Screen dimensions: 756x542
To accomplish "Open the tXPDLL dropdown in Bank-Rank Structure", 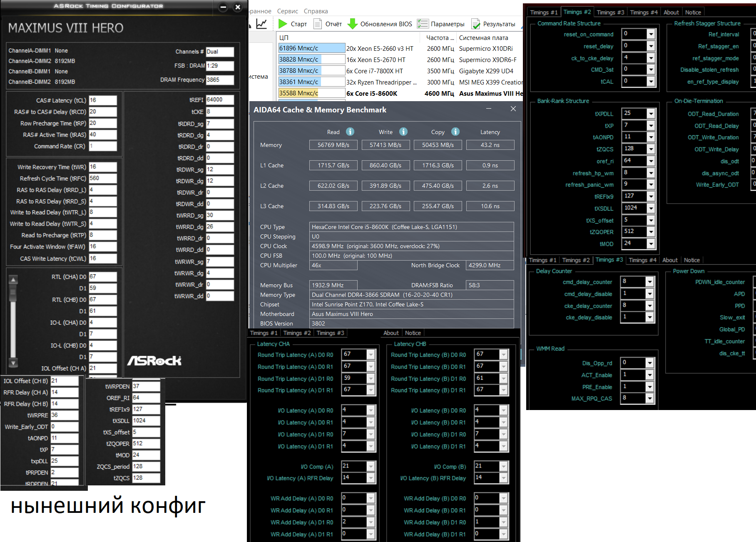I will [651, 114].
